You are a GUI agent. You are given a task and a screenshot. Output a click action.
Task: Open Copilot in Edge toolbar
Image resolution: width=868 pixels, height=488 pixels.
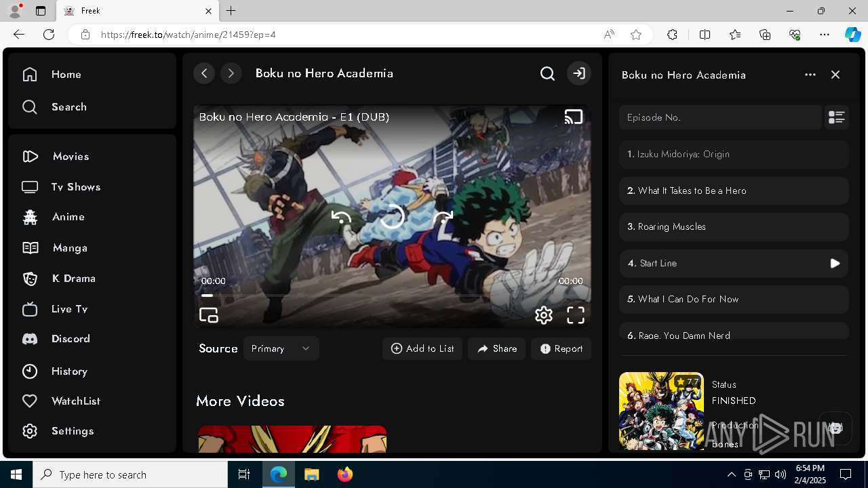click(852, 35)
